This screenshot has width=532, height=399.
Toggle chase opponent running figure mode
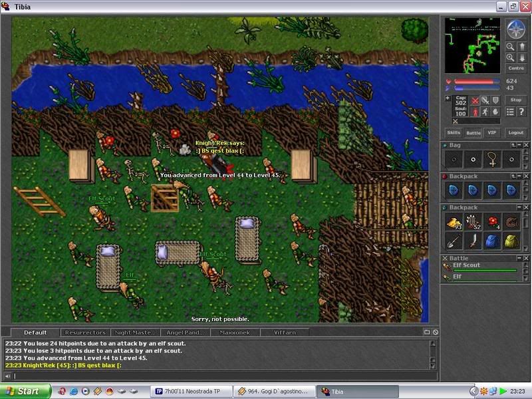pyautogui.click(x=485, y=112)
